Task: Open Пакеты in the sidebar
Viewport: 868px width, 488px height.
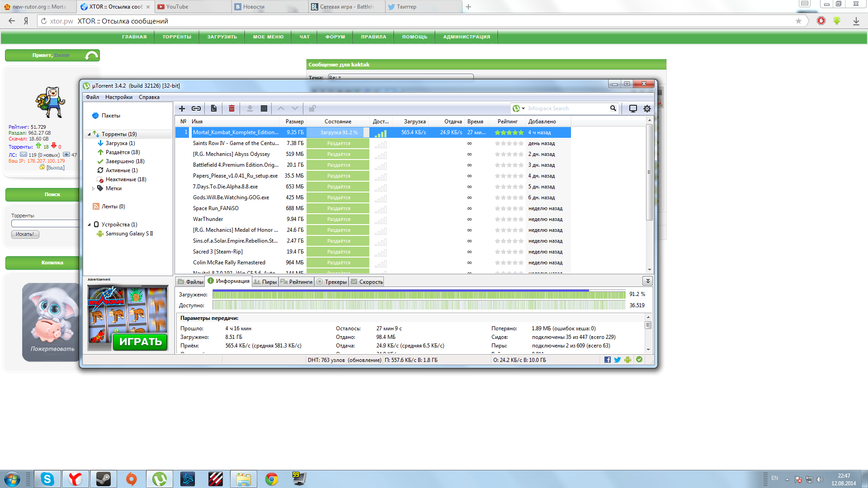Action: (111, 116)
